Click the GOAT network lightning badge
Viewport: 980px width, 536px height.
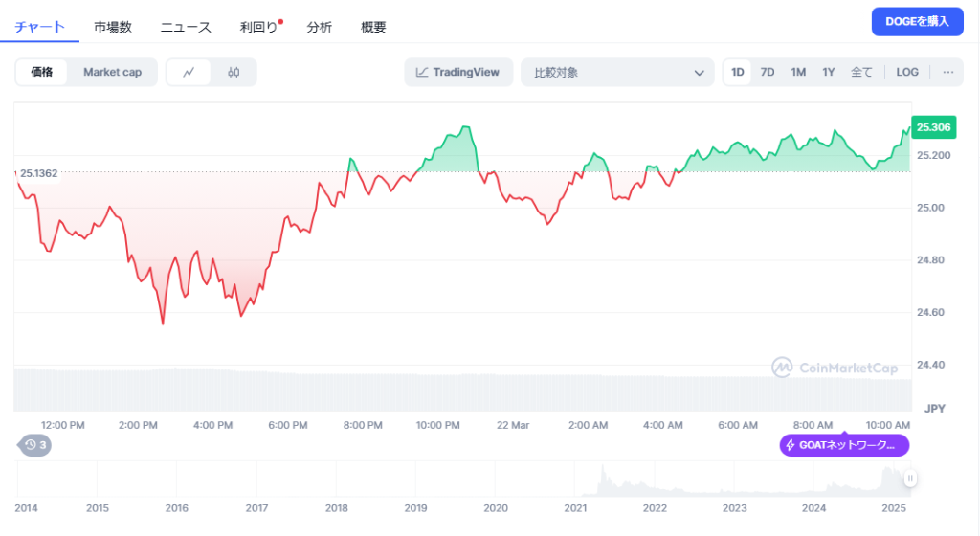coord(843,445)
